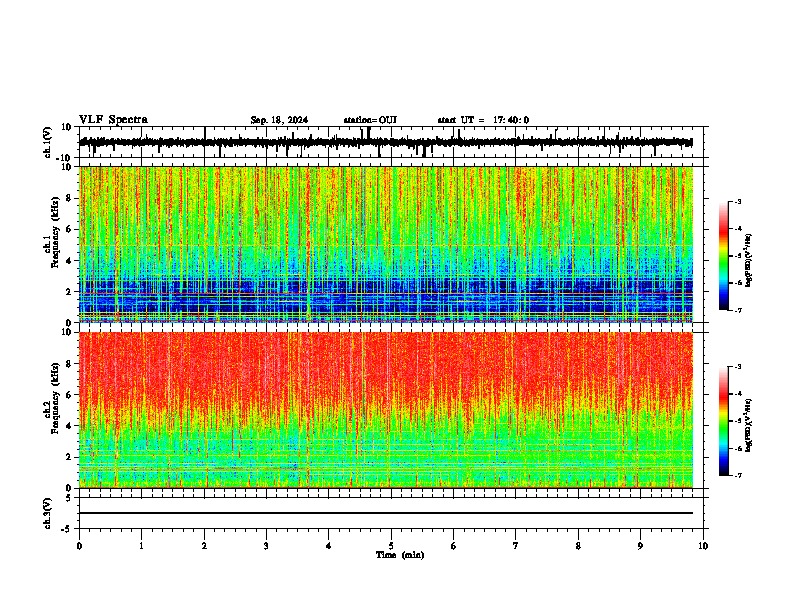Select the date text "Sep. 18, 2024"
Image resolution: width=792 pixels, height=612 pixels.
[279, 120]
